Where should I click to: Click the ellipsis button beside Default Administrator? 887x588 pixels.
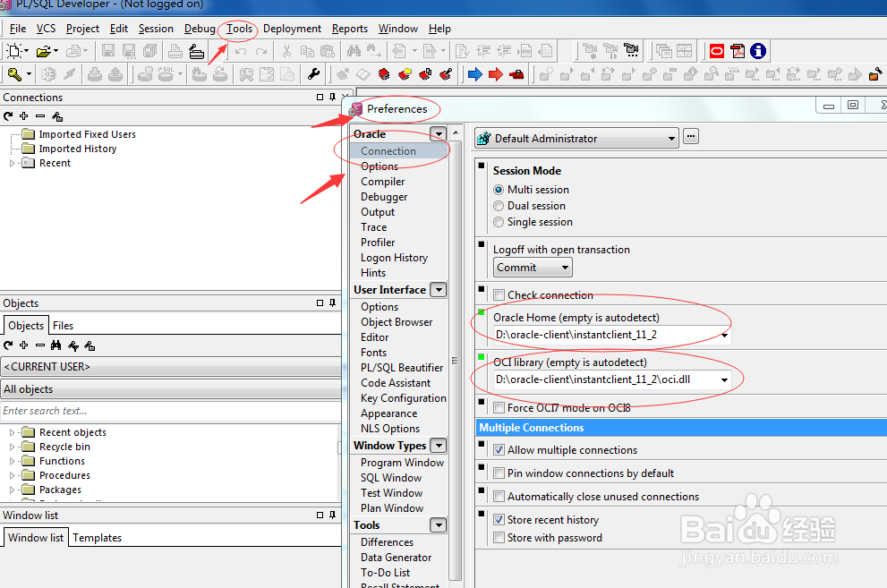[x=691, y=137]
